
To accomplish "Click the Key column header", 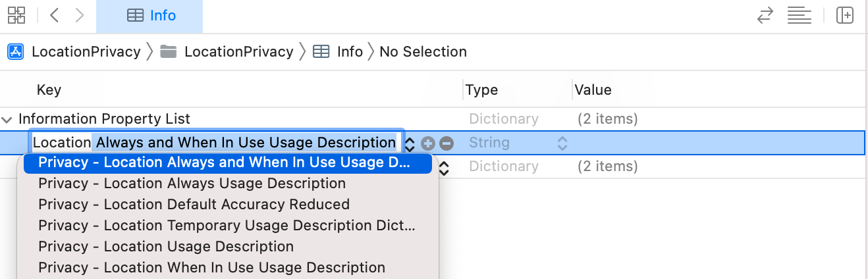I will click(x=49, y=89).
